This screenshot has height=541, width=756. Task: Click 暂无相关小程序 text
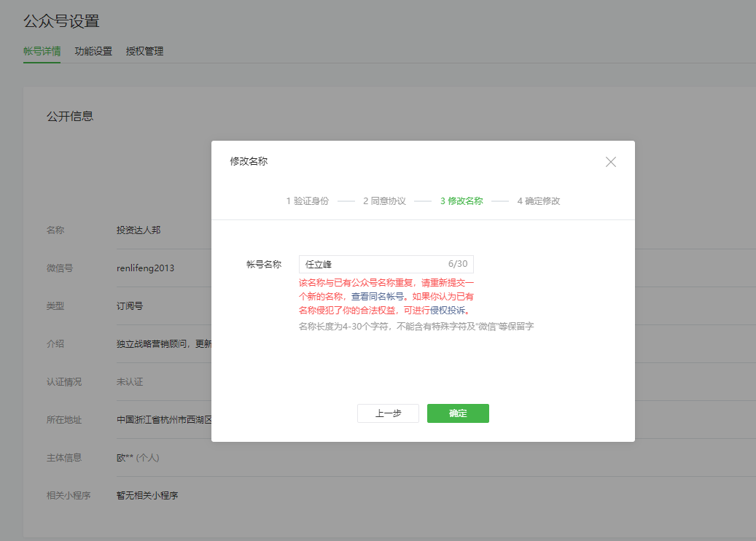(x=147, y=496)
